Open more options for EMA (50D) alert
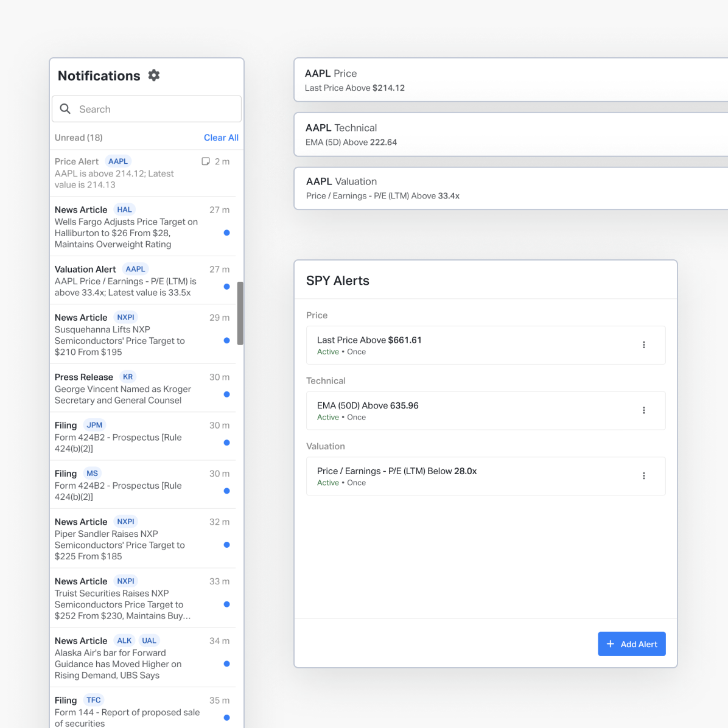 click(x=643, y=410)
